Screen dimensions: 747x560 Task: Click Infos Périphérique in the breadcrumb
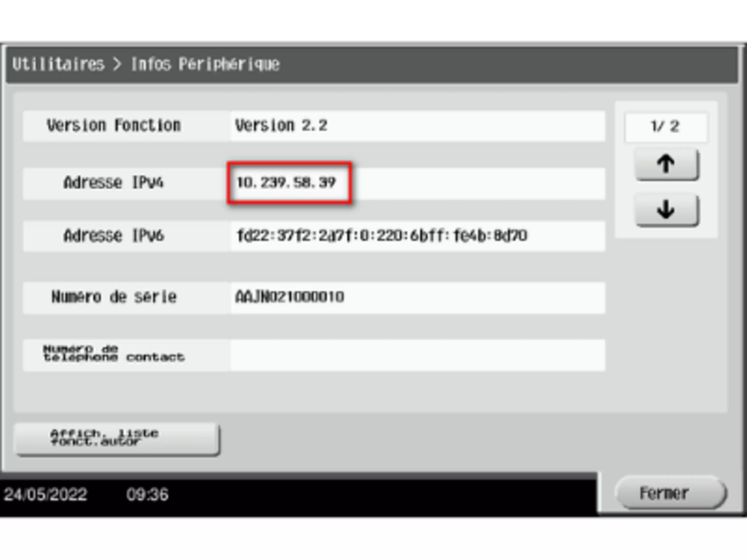[x=205, y=64]
